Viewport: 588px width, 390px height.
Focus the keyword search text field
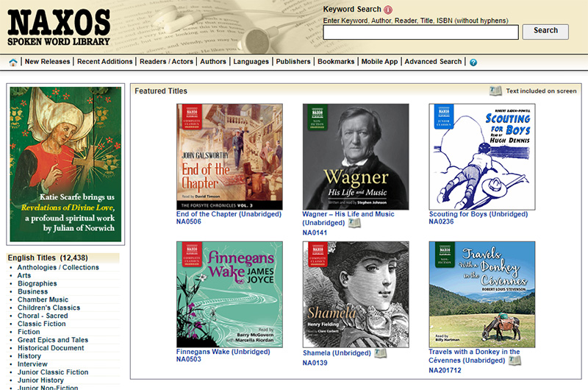point(420,32)
